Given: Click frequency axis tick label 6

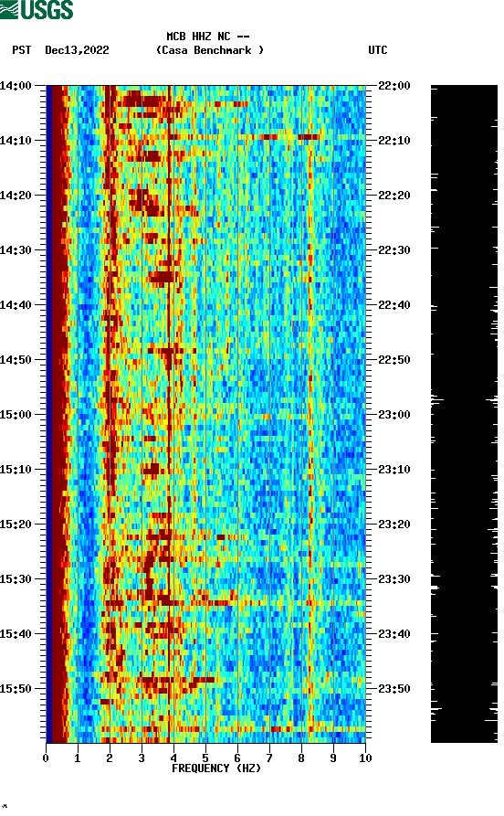Looking at the screenshot, I should point(237,758).
